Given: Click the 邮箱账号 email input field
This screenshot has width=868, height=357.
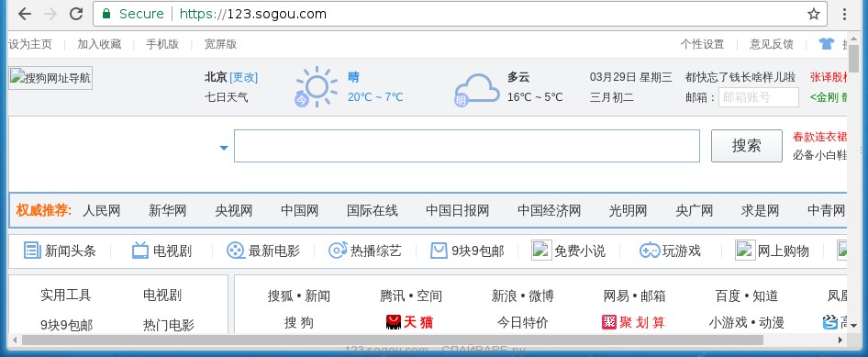Looking at the screenshot, I should tap(759, 97).
